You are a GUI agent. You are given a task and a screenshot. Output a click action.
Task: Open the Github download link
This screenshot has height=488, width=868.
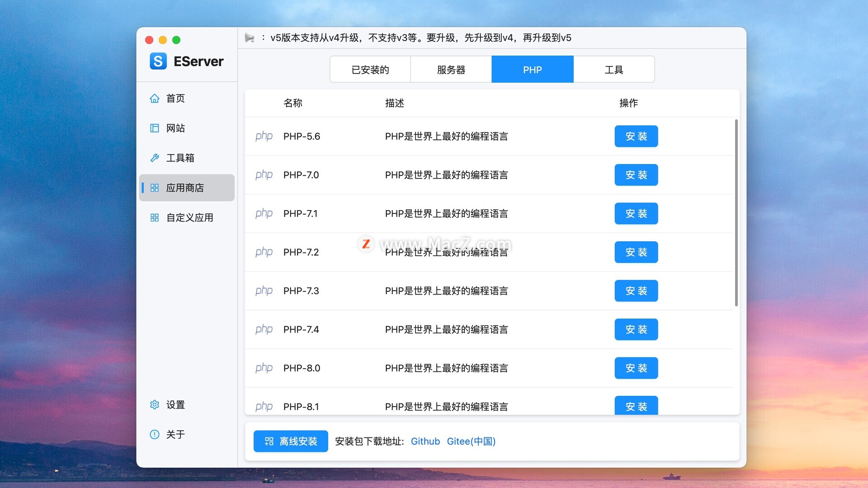click(425, 441)
